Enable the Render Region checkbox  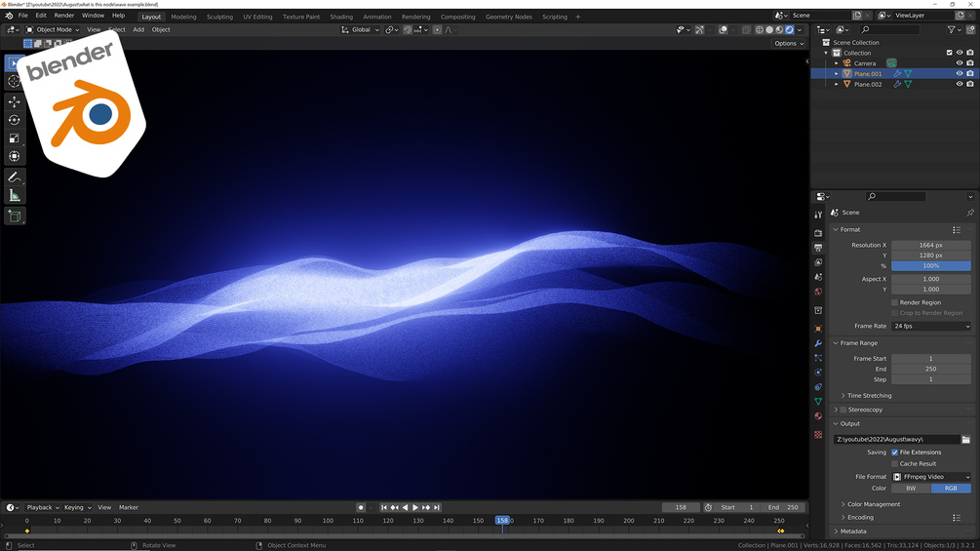(x=894, y=302)
